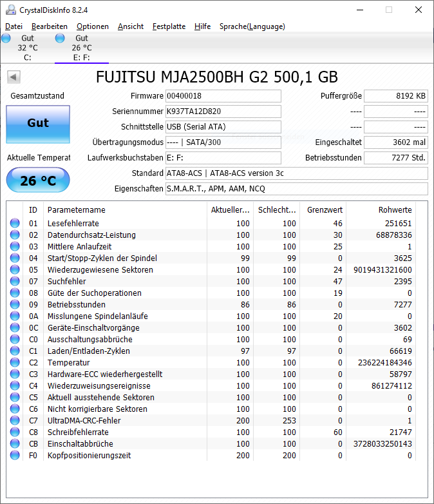Open the Datei menu
Image resolution: width=434 pixels, height=504 pixels.
point(14,26)
